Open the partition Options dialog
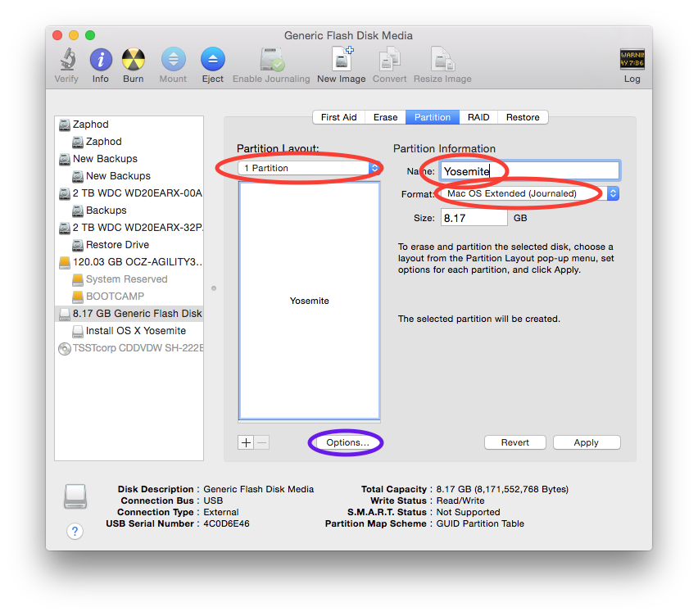 point(347,443)
